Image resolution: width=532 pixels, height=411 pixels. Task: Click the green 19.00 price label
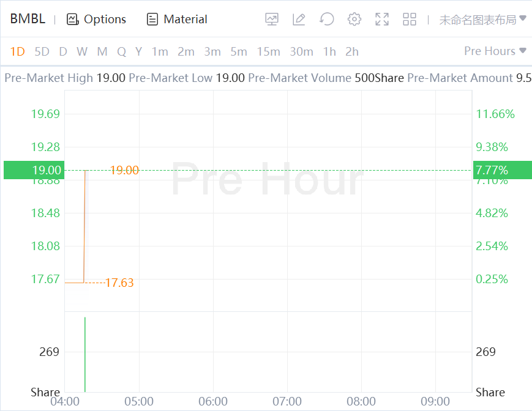[x=33, y=170]
